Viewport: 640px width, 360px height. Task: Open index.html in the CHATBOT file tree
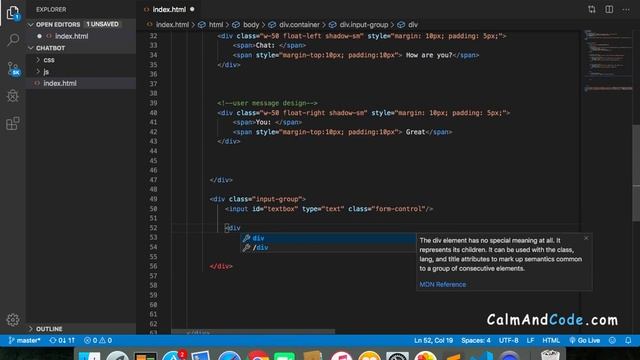[x=60, y=83]
